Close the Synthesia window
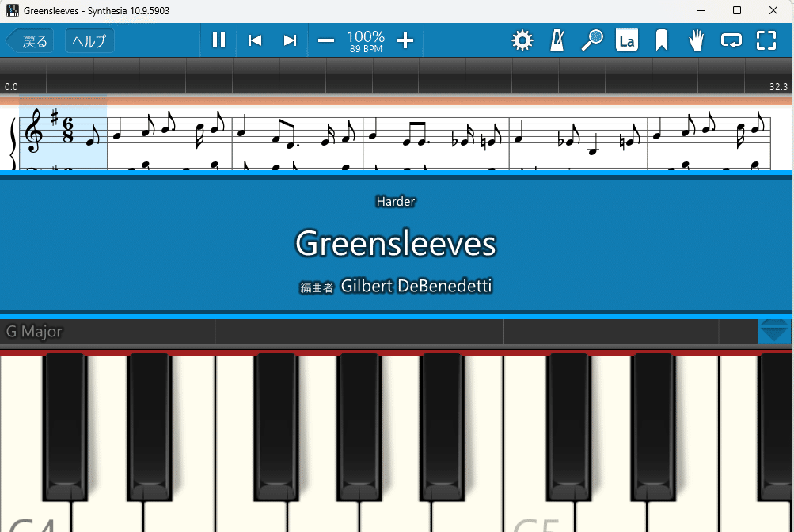Image resolution: width=794 pixels, height=532 pixels. click(773, 10)
